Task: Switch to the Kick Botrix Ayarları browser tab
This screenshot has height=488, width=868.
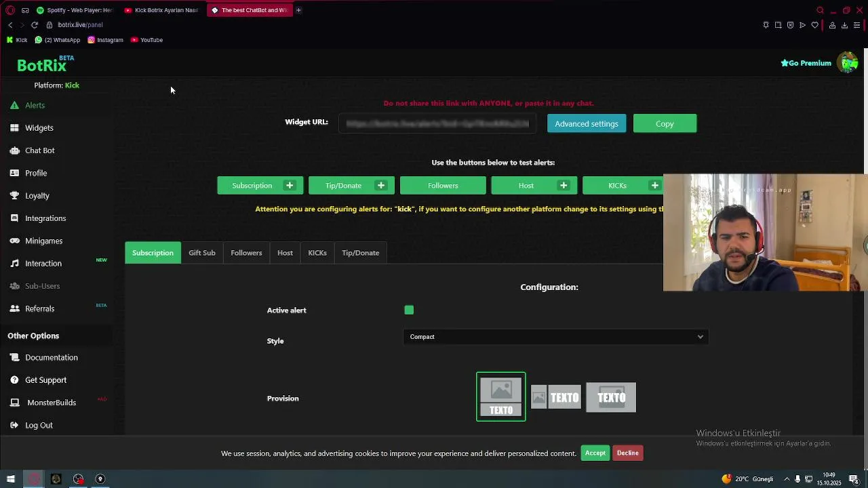Action: 161,10
